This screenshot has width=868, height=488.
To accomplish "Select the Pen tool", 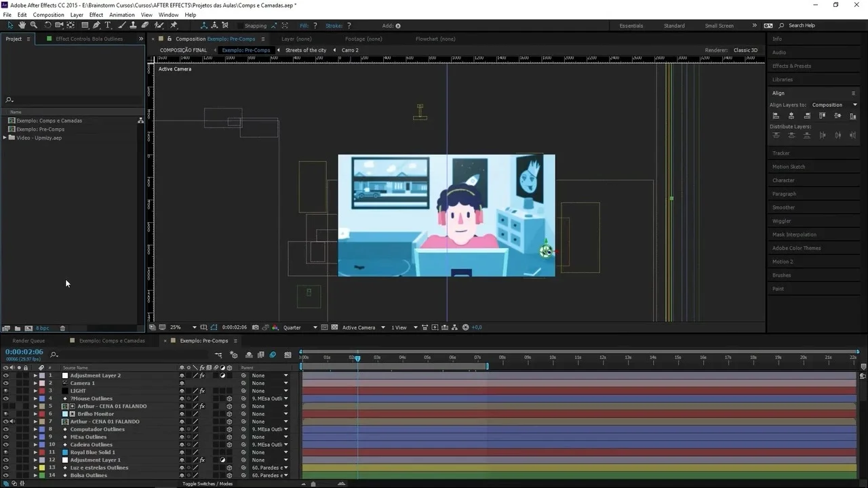I will [x=96, y=25].
